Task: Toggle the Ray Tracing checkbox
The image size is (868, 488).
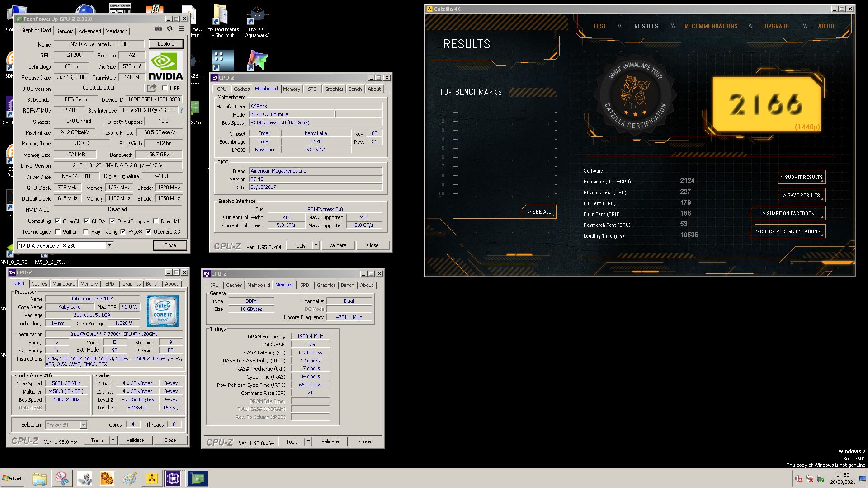Action: (x=86, y=231)
